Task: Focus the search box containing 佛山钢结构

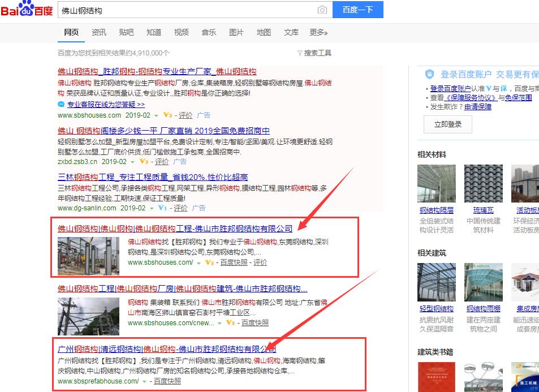Action: coord(187,10)
